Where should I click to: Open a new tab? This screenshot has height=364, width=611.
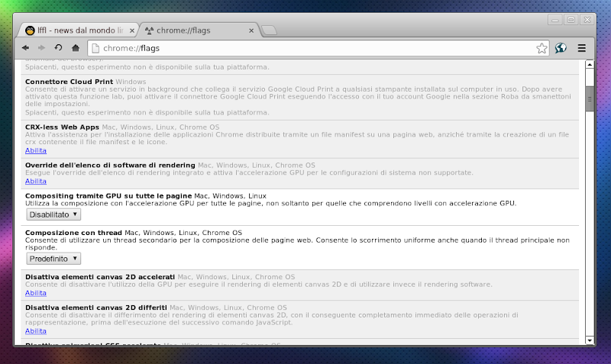pos(269,31)
